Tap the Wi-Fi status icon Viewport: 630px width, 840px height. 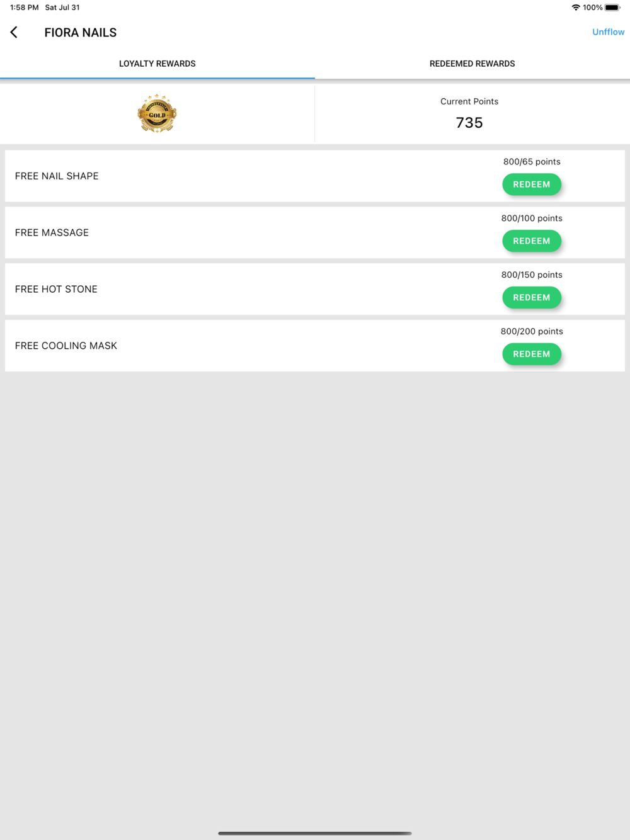pyautogui.click(x=576, y=8)
